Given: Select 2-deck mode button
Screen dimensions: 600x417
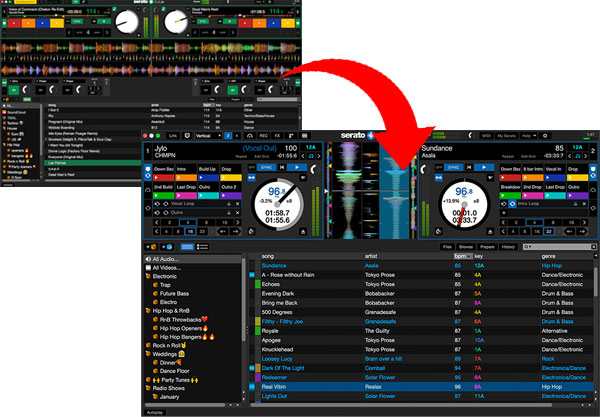Looking at the screenshot, I should [228, 136].
